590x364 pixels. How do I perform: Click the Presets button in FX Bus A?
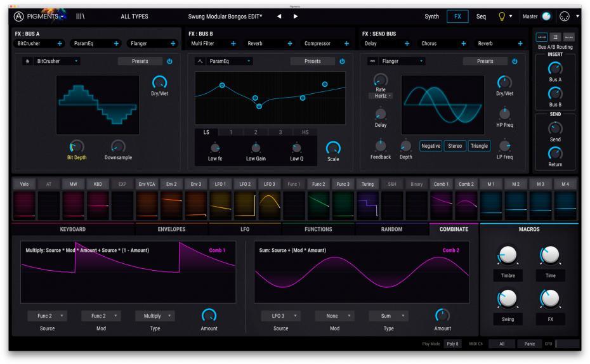pyautogui.click(x=139, y=62)
